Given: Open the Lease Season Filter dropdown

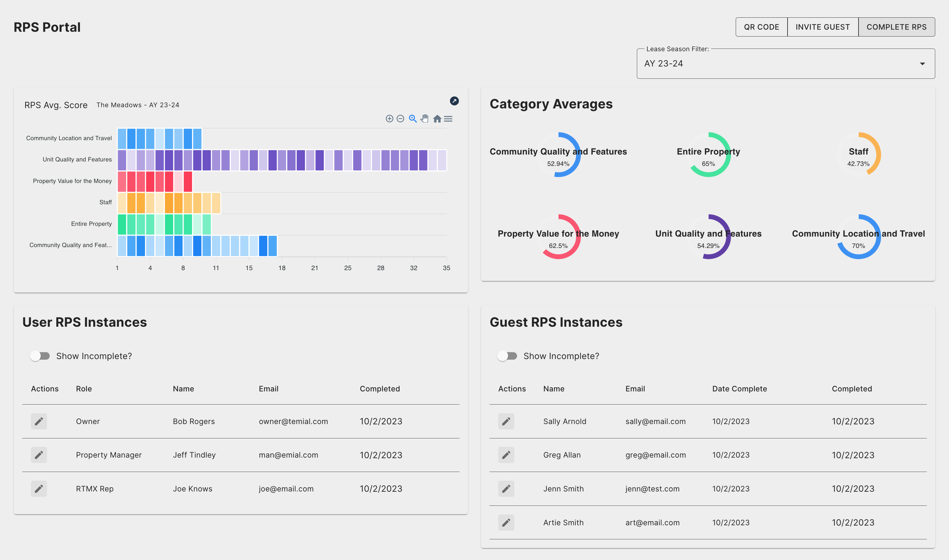Looking at the screenshot, I should 778,63.
